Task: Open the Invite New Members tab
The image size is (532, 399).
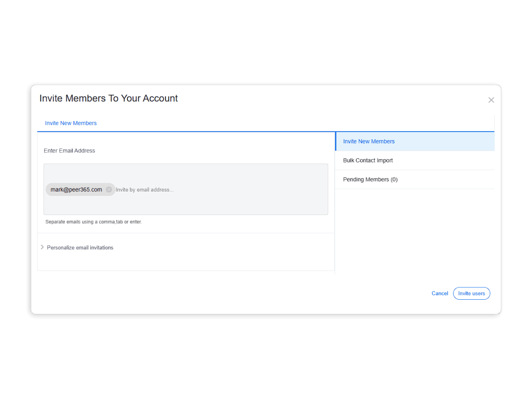Action: pyautogui.click(x=71, y=123)
